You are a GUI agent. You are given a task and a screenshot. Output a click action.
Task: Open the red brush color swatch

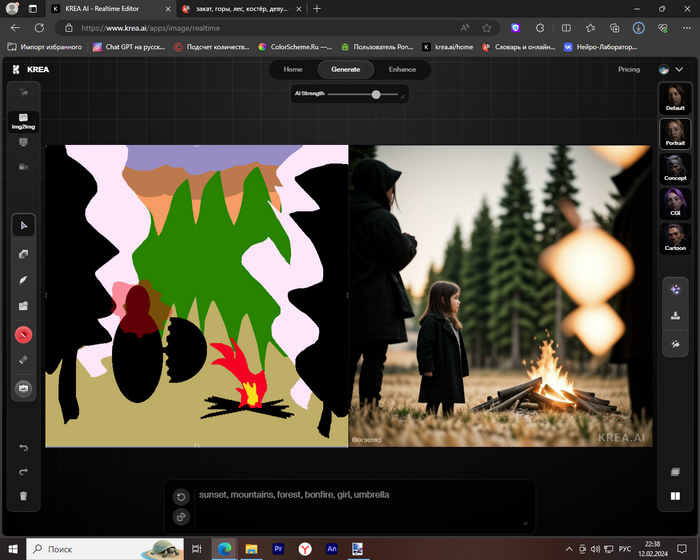(24, 334)
